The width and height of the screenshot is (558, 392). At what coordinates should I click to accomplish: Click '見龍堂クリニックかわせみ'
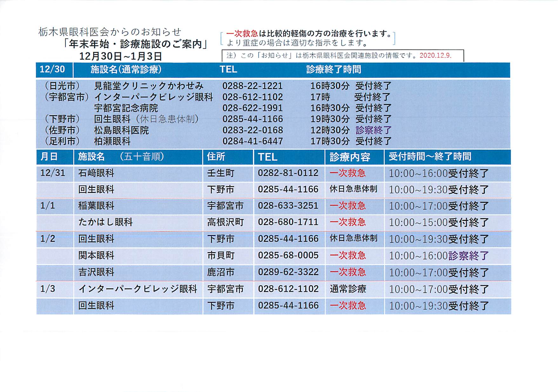click(149, 86)
